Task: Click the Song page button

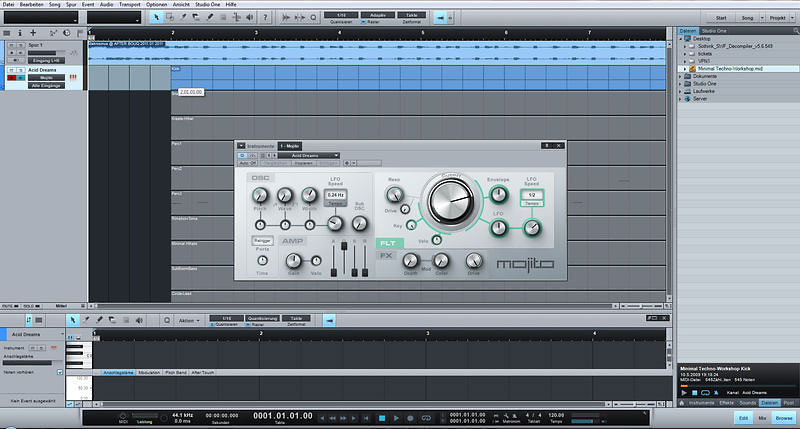Action: click(x=747, y=18)
